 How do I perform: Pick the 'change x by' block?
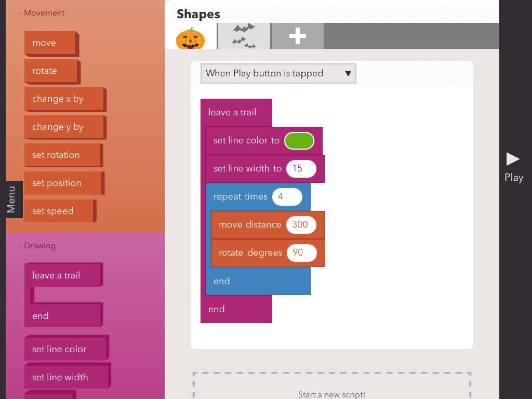(64, 99)
